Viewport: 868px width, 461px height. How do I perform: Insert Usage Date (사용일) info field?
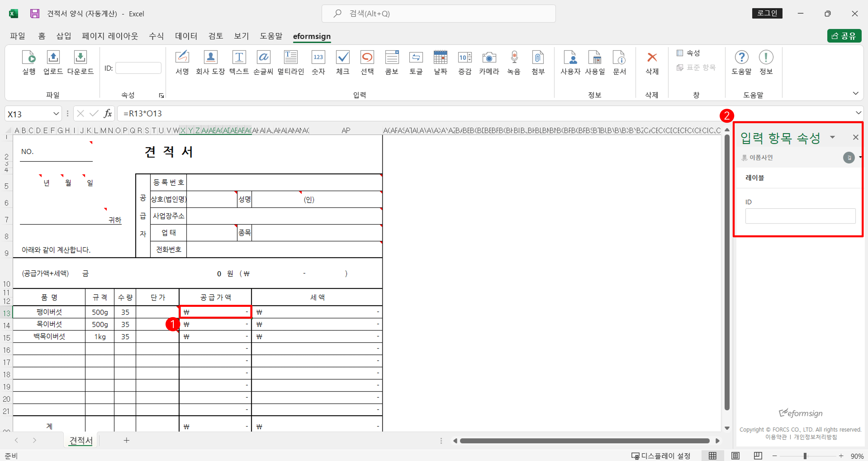[x=595, y=62]
